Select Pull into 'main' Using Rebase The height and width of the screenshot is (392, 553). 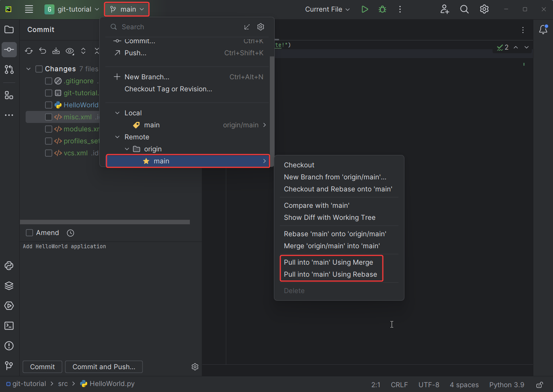pyautogui.click(x=330, y=274)
